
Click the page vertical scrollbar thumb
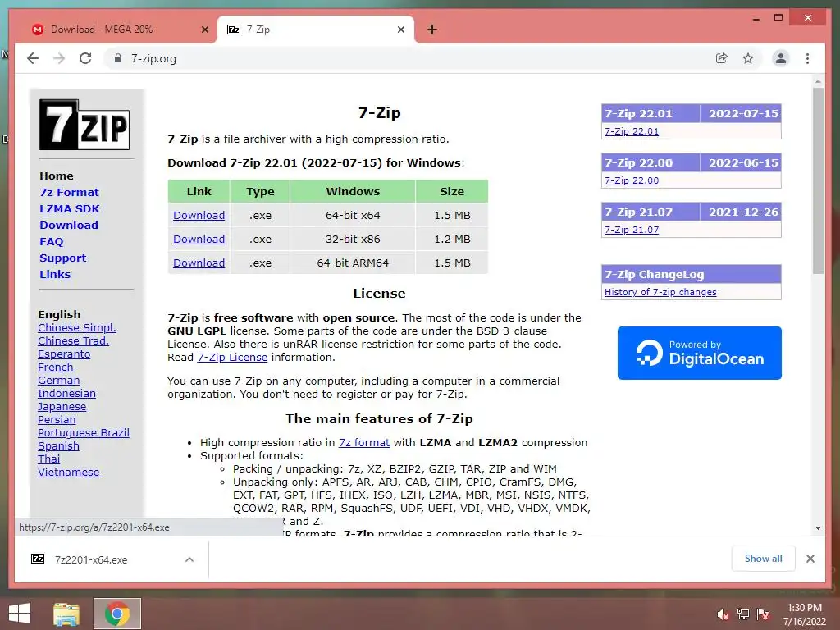click(818, 181)
